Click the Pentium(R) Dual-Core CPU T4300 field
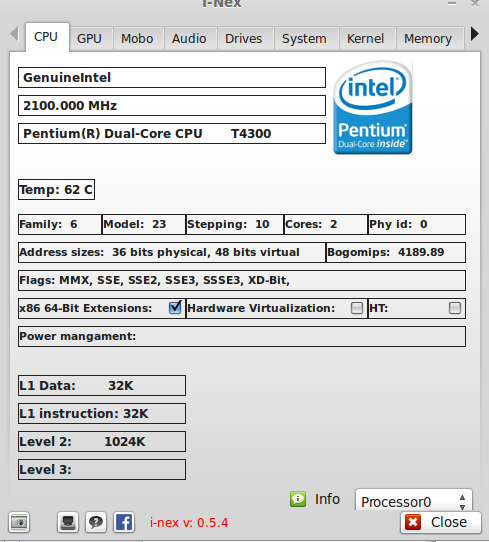489x542 pixels. point(172,133)
